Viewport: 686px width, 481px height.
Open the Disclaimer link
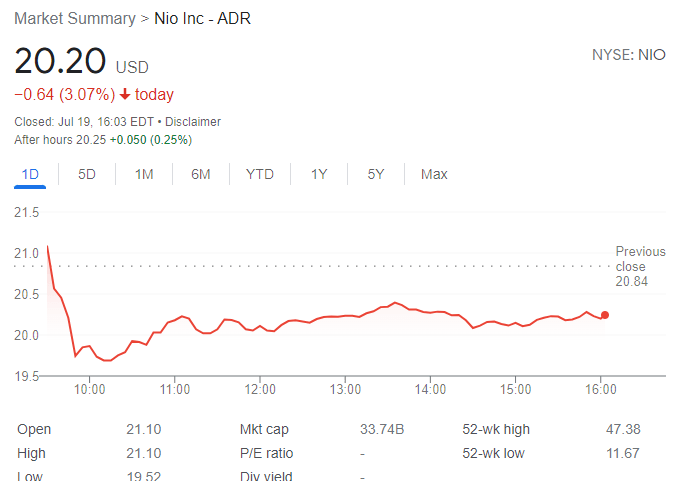tap(193, 122)
